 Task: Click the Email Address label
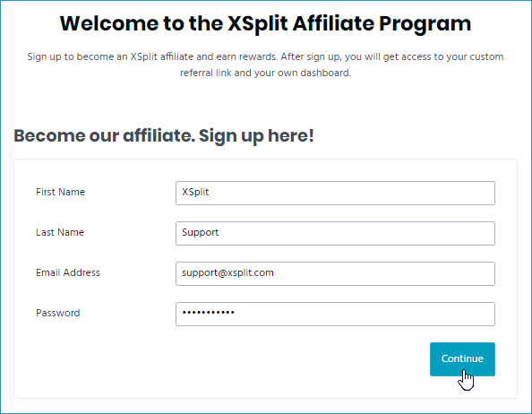pyautogui.click(x=68, y=272)
